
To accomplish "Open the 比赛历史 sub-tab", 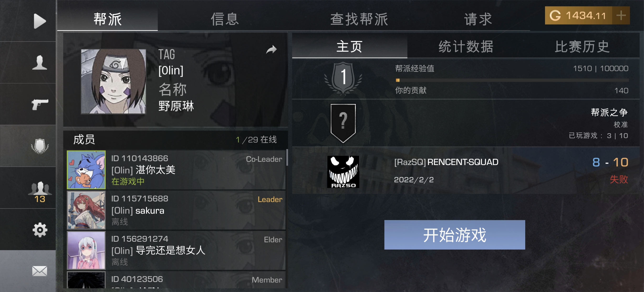I will (582, 47).
